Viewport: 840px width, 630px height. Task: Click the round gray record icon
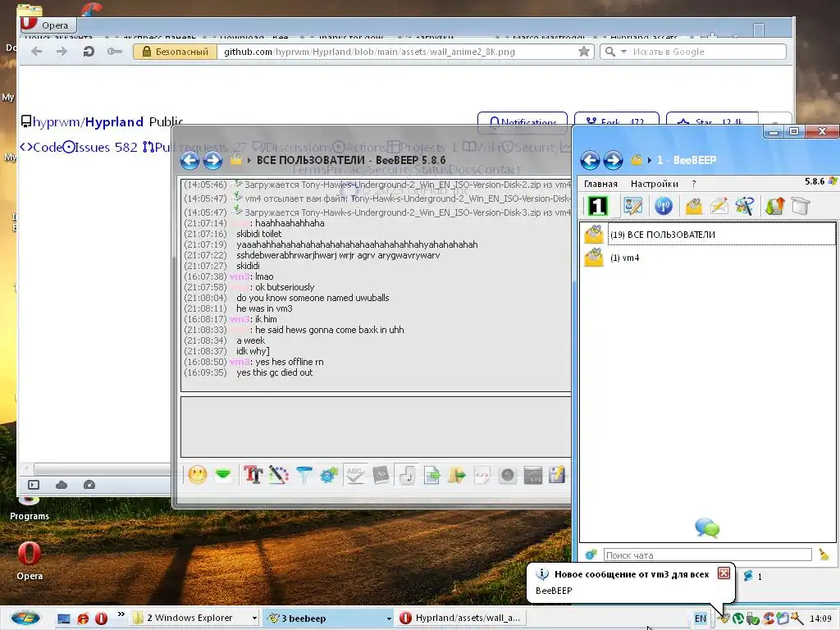click(507, 475)
